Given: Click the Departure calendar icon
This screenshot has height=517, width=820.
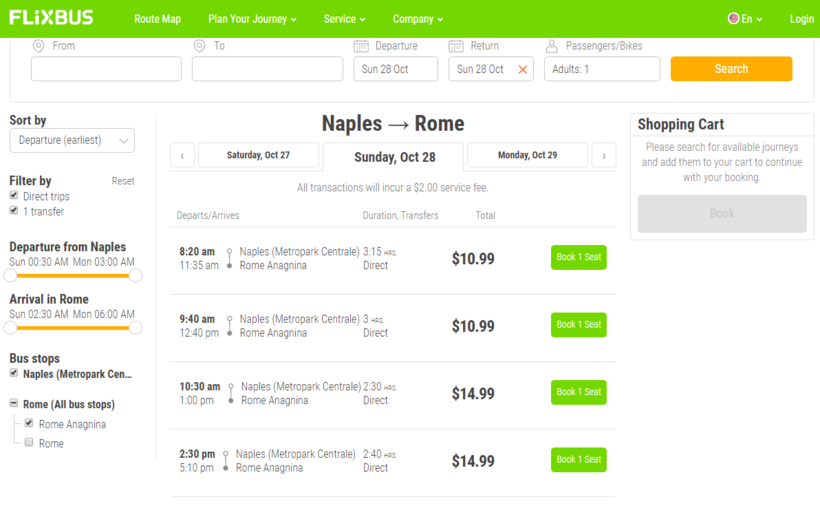Looking at the screenshot, I should pos(361,46).
